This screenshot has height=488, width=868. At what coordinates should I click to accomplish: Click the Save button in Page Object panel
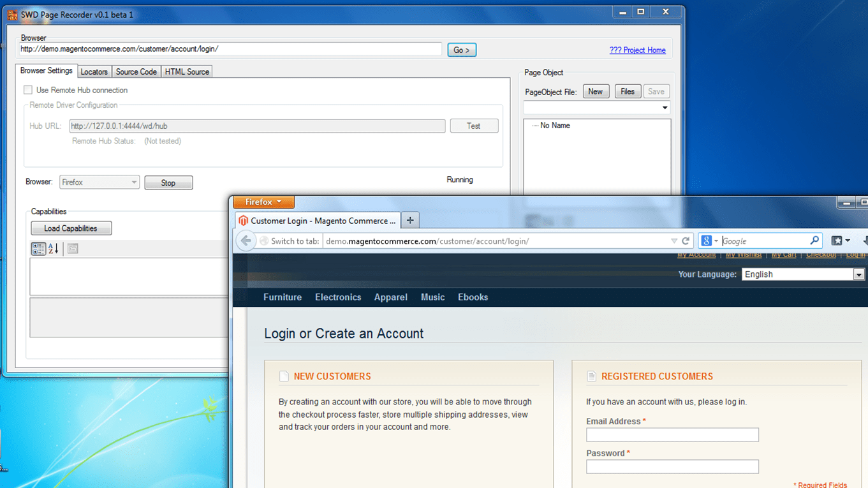[656, 92]
